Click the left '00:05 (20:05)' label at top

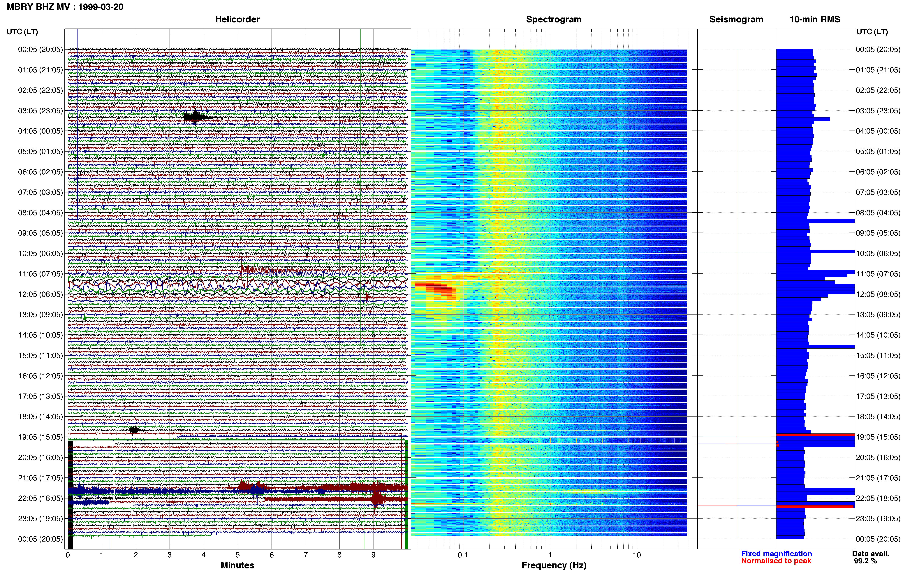coord(40,49)
